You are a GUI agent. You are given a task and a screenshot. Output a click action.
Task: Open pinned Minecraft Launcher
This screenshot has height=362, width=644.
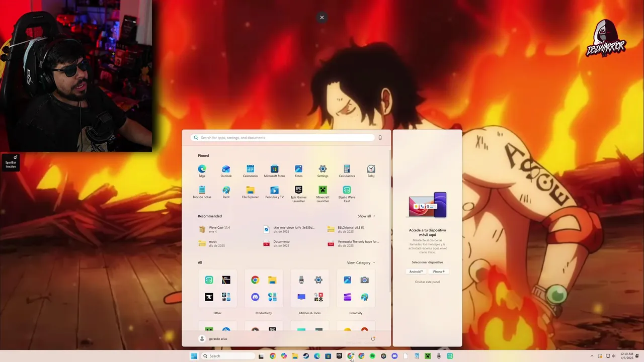(x=323, y=194)
